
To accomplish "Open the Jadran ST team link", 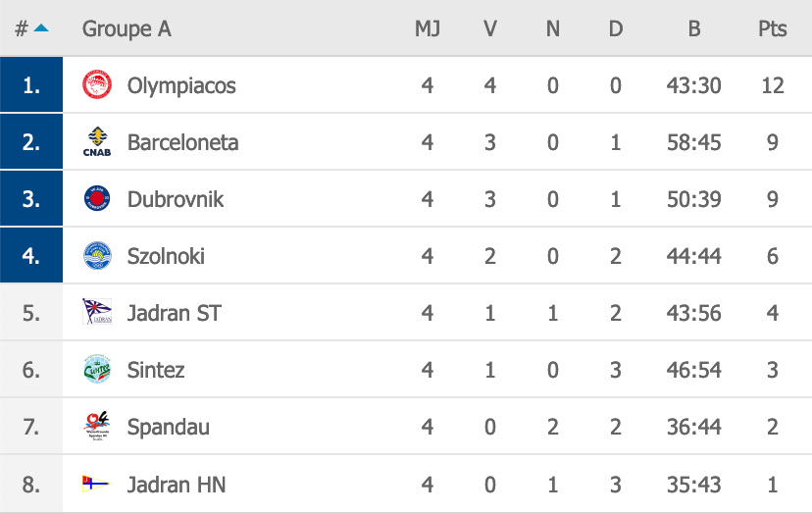I will (174, 313).
